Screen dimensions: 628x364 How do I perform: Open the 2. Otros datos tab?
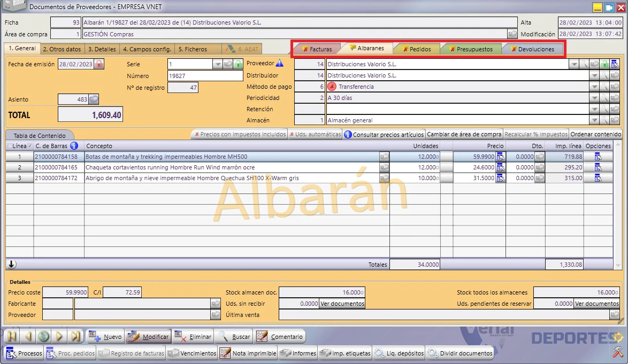[62, 49]
